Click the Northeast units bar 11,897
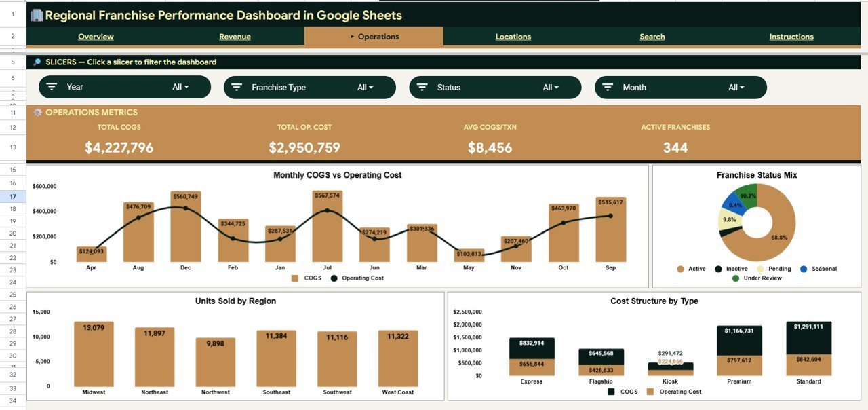Image resolution: width=868 pixels, height=410 pixels. pos(155,357)
